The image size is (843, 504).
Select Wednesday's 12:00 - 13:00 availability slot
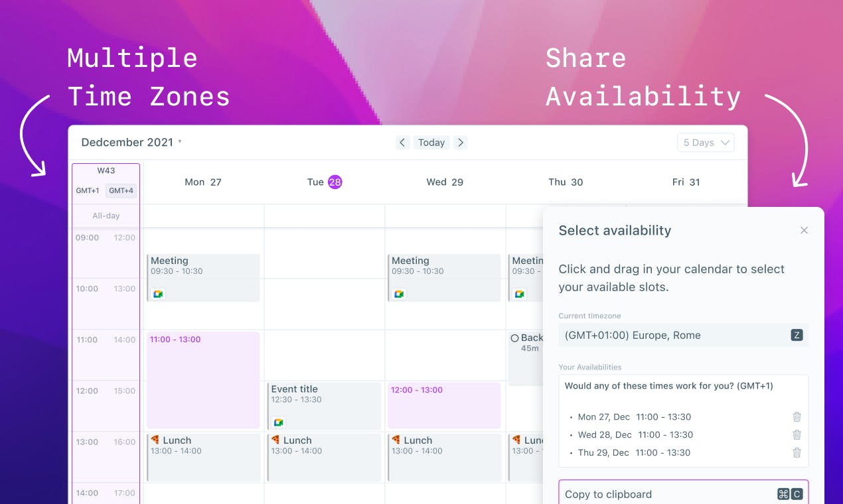444,405
